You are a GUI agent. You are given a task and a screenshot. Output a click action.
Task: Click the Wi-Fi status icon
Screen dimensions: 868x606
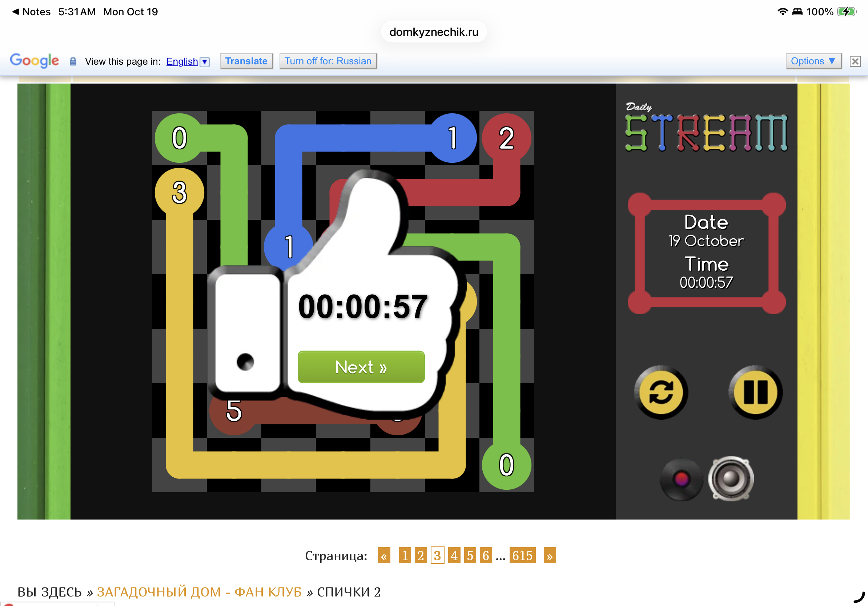click(782, 12)
